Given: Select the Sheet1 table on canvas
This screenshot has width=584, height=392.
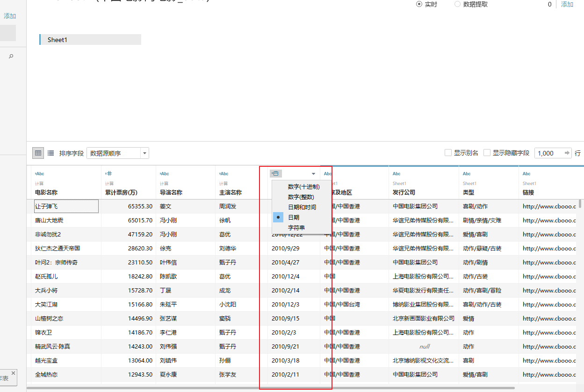Looking at the screenshot, I should coord(90,40).
